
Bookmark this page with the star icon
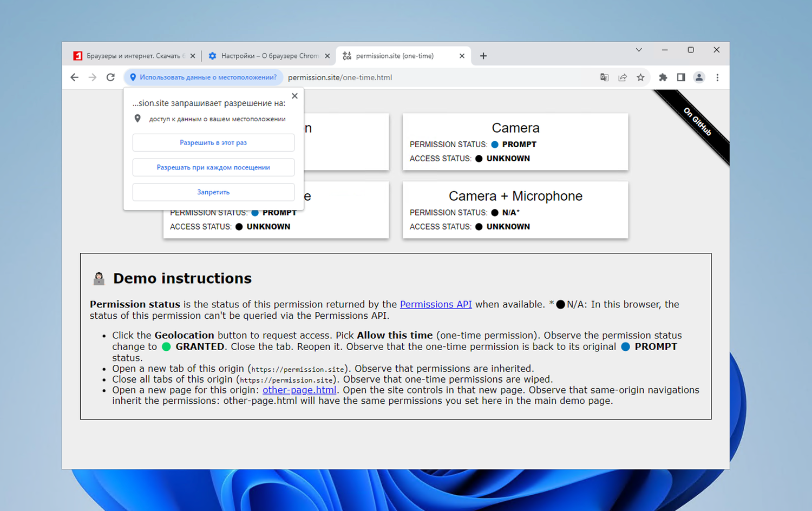pos(640,77)
